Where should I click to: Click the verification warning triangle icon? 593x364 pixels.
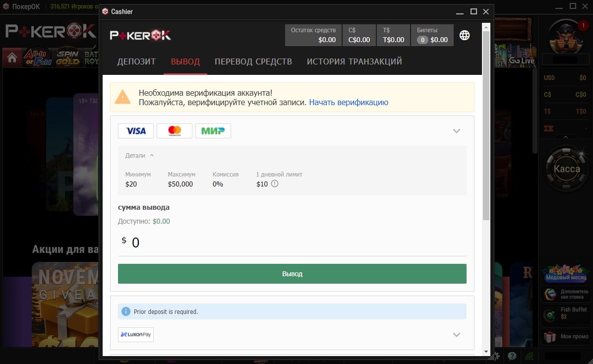pos(122,97)
